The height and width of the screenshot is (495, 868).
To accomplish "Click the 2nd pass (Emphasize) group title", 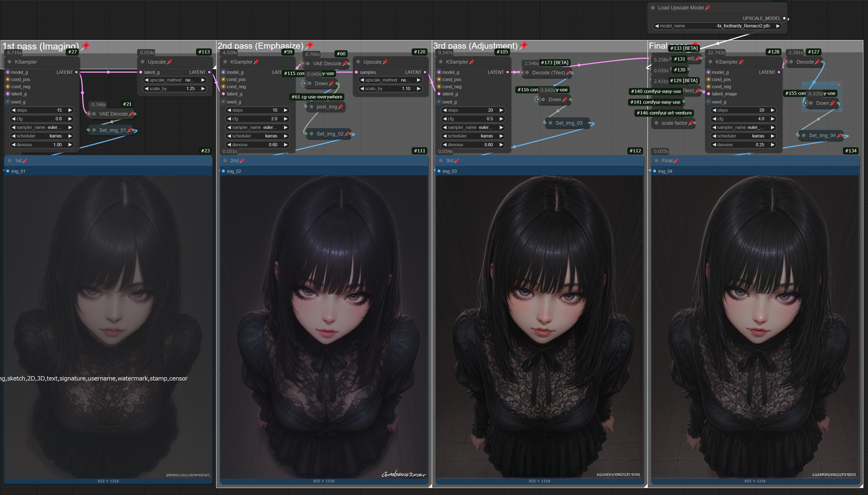I will [260, 46].
